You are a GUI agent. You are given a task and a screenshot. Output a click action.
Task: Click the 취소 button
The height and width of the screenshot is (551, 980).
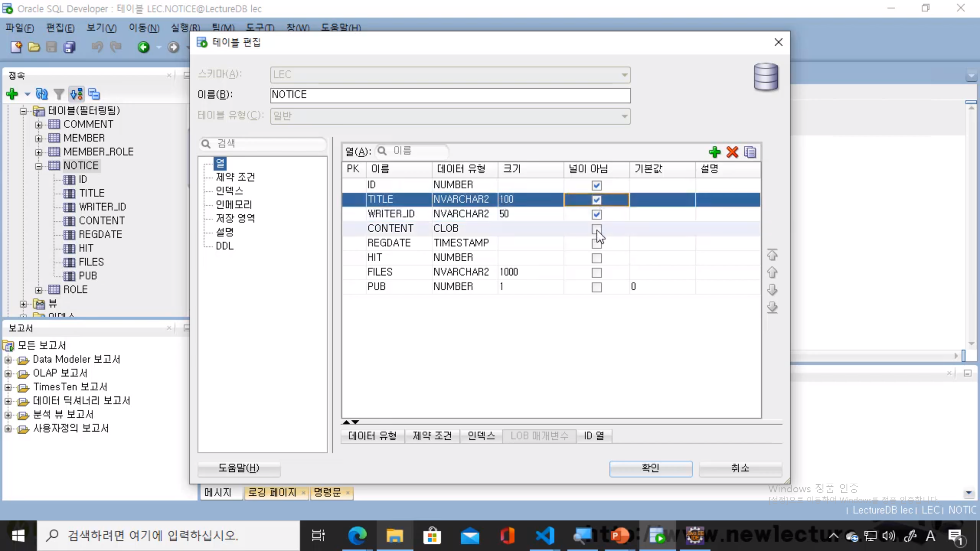pos(740,468)
